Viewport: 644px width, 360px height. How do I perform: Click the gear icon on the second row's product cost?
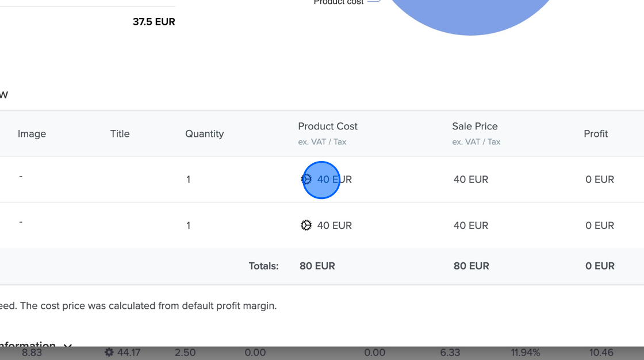(x=306, y=225)
